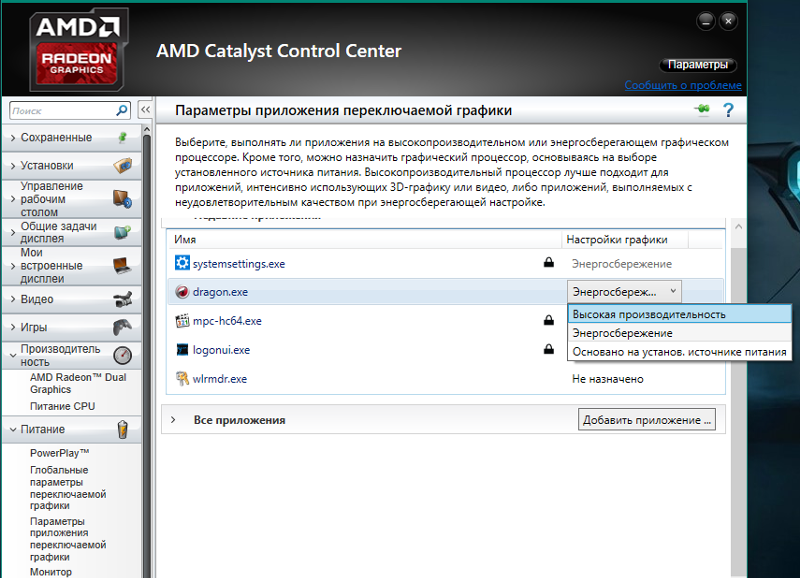Click the search magnifier icon

(122, 110)
